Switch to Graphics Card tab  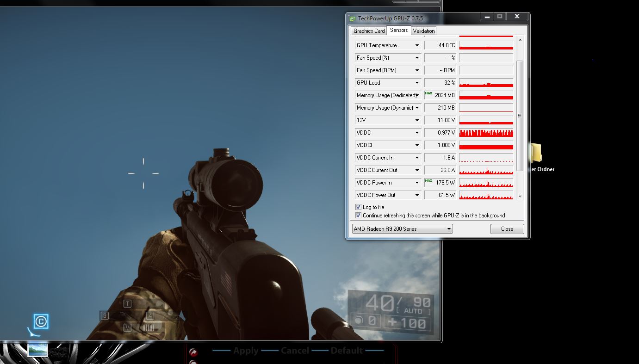tap(369, 31)
